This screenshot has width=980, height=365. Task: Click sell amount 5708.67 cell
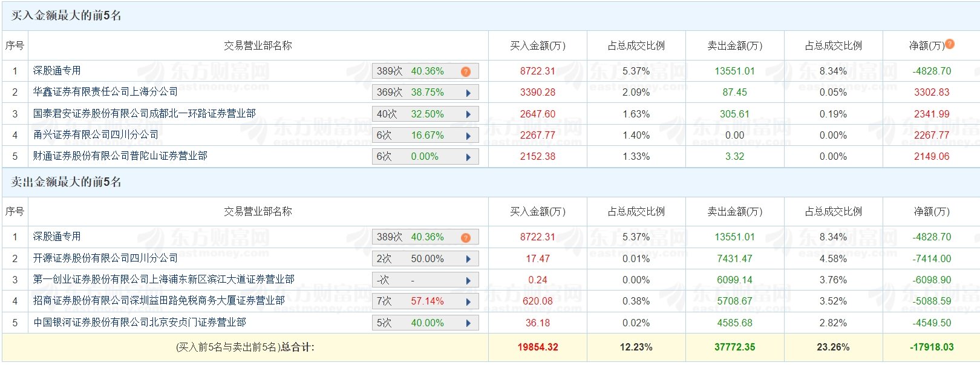pos(734,301)
